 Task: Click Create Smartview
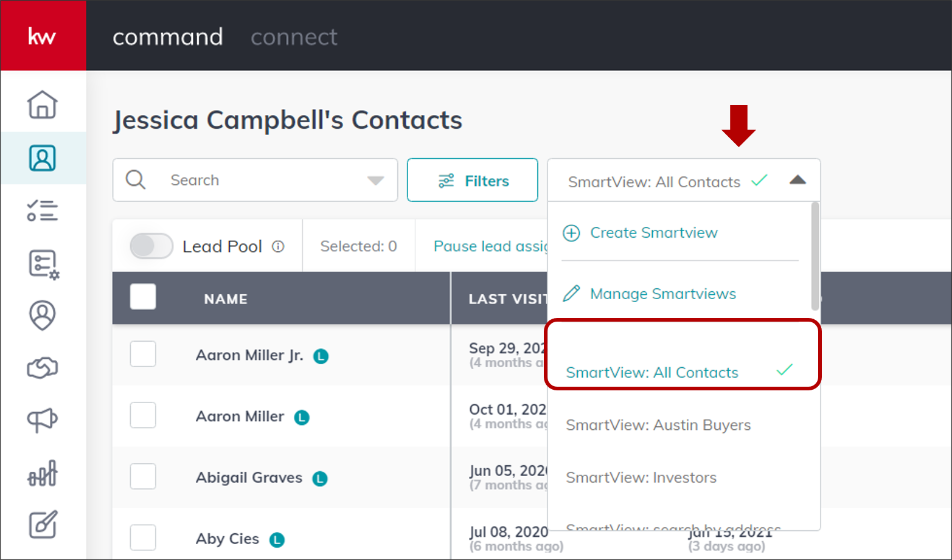[654, 233]
